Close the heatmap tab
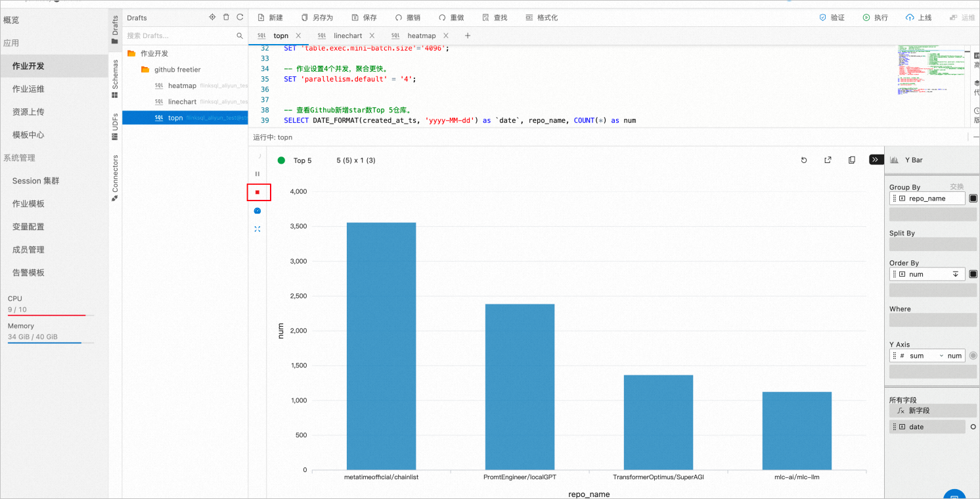Image resolution: width=980 pixels, height=499 pixels. (445, 36)
